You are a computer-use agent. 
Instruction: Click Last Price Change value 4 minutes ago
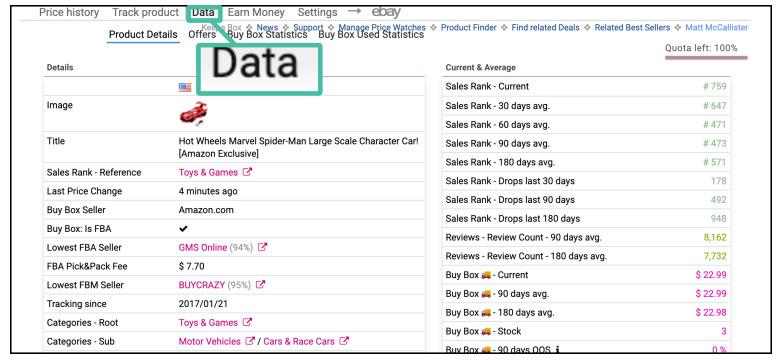pos(208,191)
